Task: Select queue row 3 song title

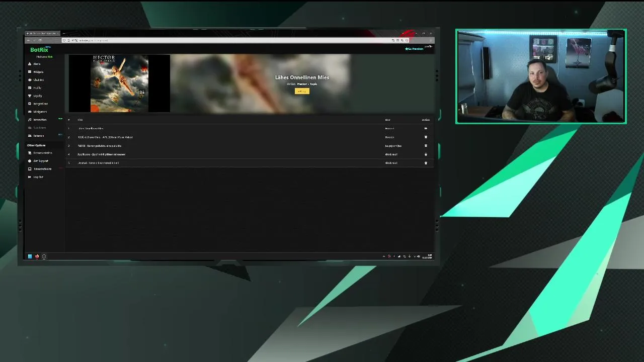Action: click(100, 146)
